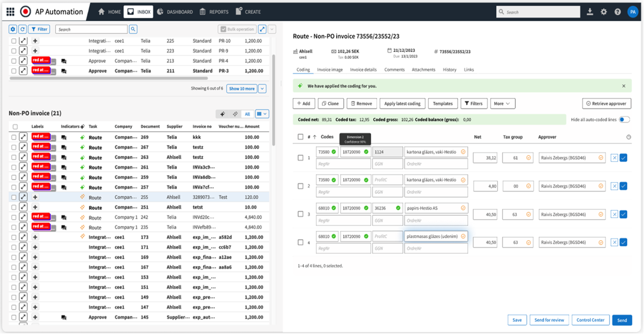Refresh the invoice list with the reload icon

tap(22, 29)
